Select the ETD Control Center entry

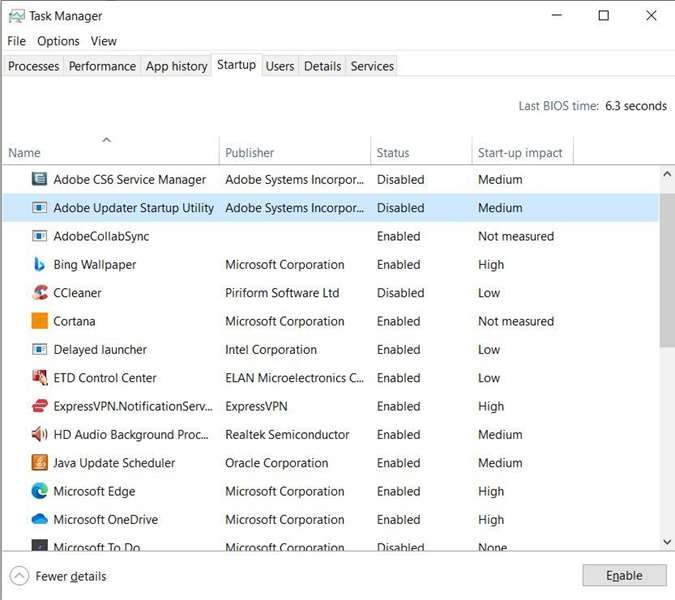(x=105, y=378)
